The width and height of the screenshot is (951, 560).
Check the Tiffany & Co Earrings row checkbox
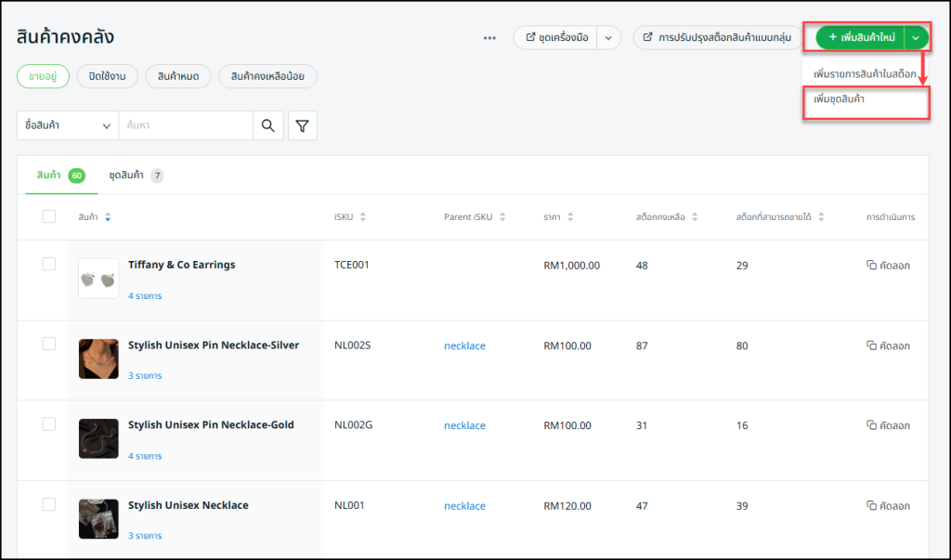49,265
